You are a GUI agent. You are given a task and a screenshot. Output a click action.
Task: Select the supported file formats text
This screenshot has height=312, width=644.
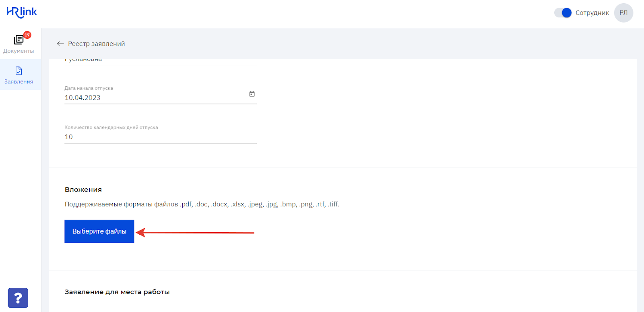[x=202, y=204]
